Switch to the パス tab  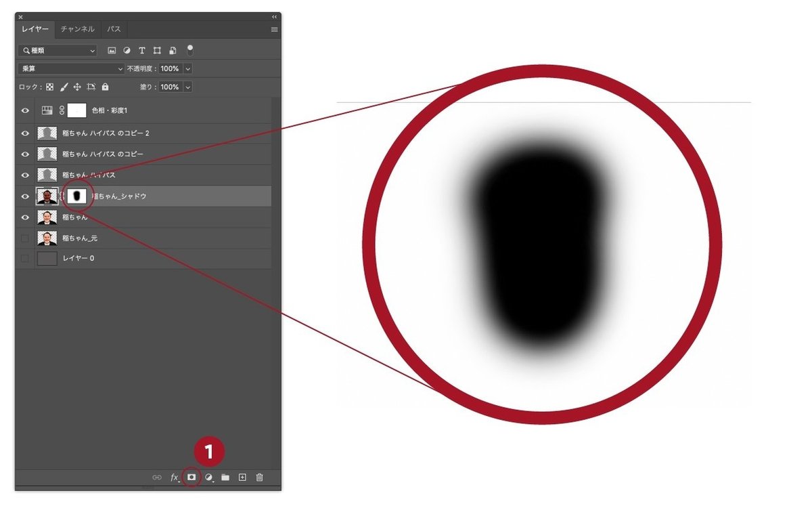click(x=114, y=30)
